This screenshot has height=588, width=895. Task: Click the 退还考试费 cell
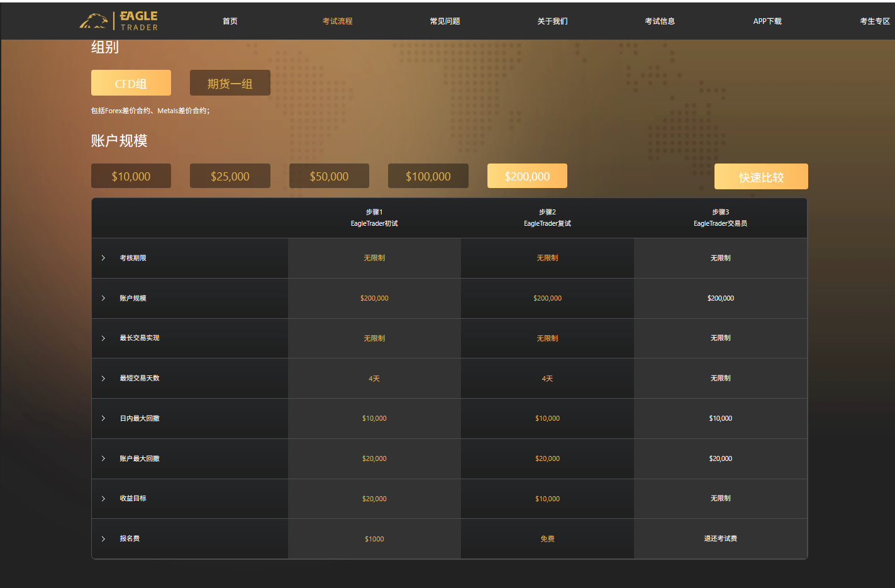pos(721,538)
